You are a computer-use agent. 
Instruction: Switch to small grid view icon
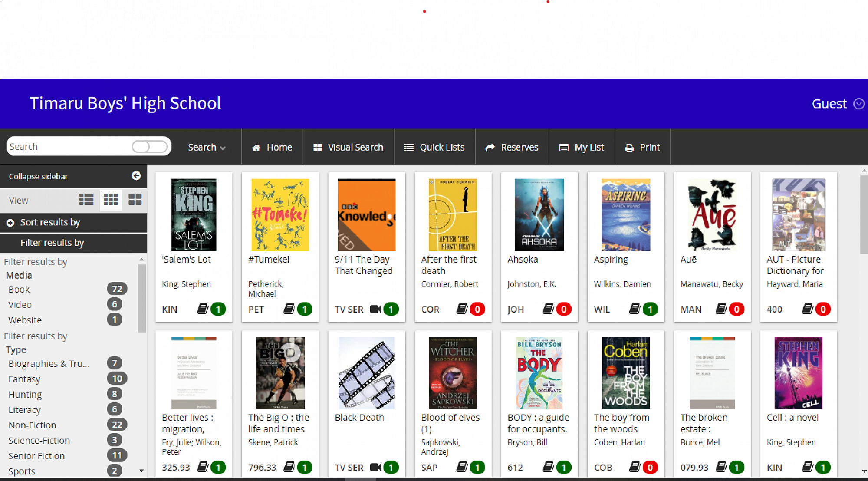(x=111, y=200)
